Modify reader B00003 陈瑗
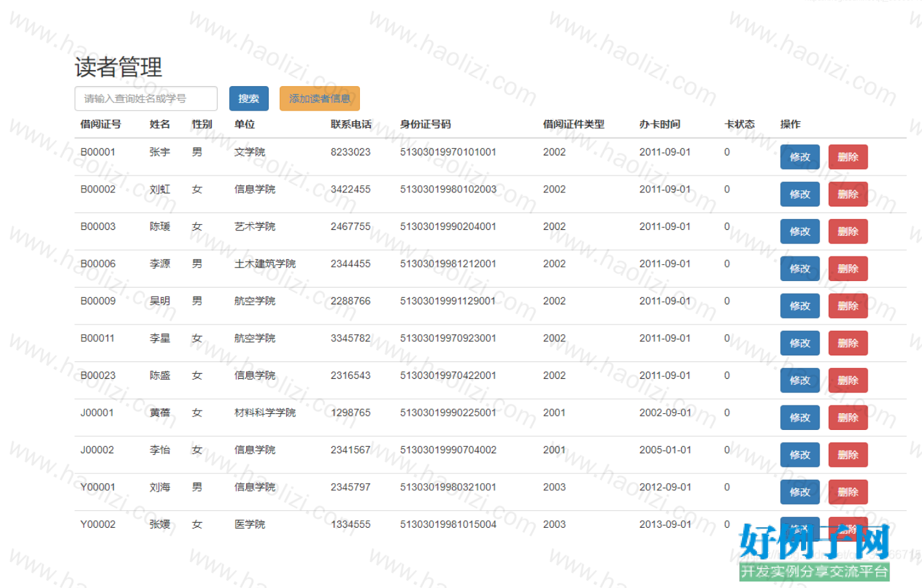Screen dimensions: 922x588 (800, 231)
